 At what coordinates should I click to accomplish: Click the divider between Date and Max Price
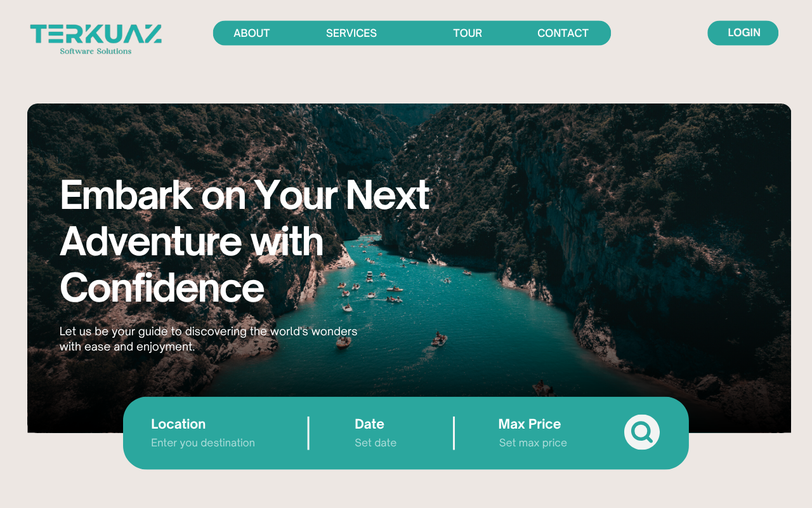(454, 433)
